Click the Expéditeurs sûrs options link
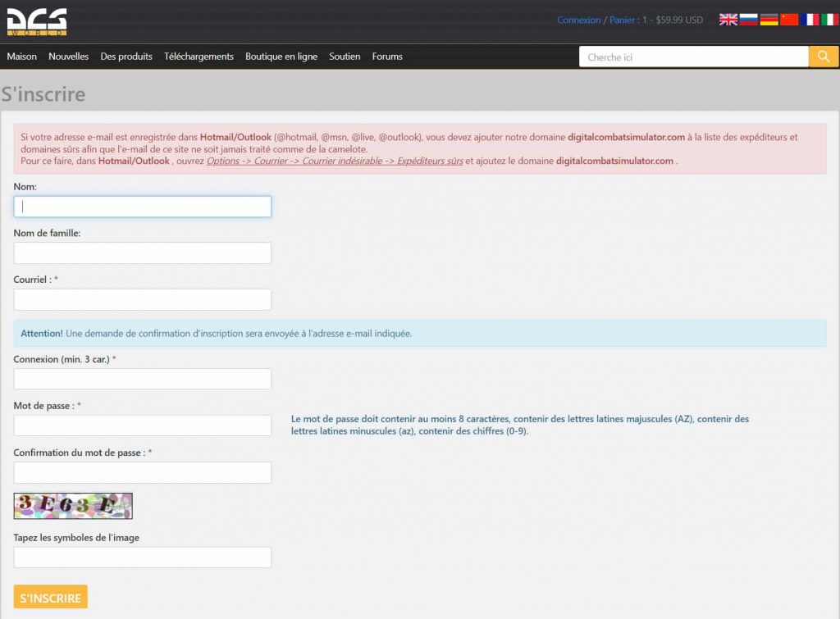Screen dimensions: 840x619 335,161
